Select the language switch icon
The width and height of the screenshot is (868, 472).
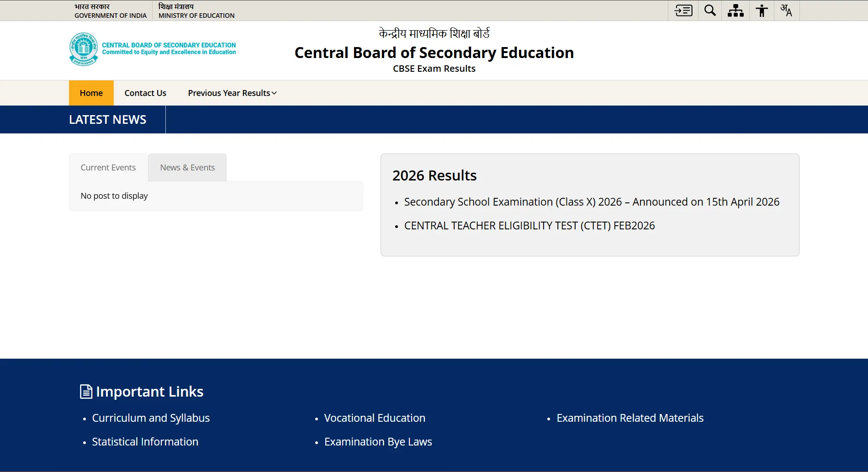click(787, 10)
